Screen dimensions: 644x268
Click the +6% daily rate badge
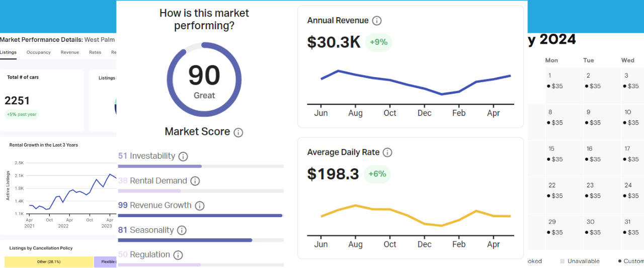click(x=377, y=174)
